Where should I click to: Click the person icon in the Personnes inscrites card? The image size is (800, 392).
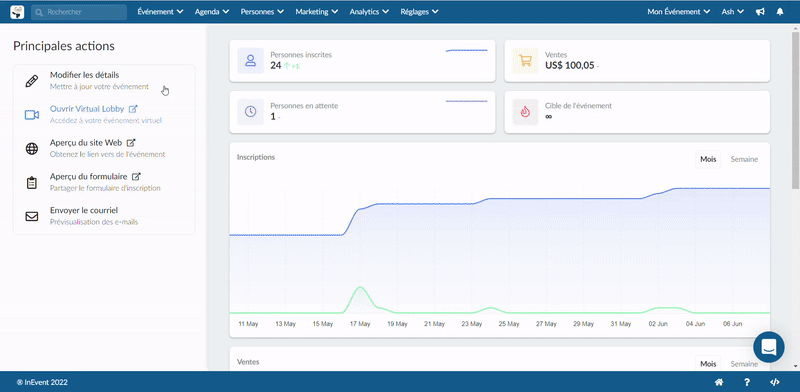coord(251,61)
